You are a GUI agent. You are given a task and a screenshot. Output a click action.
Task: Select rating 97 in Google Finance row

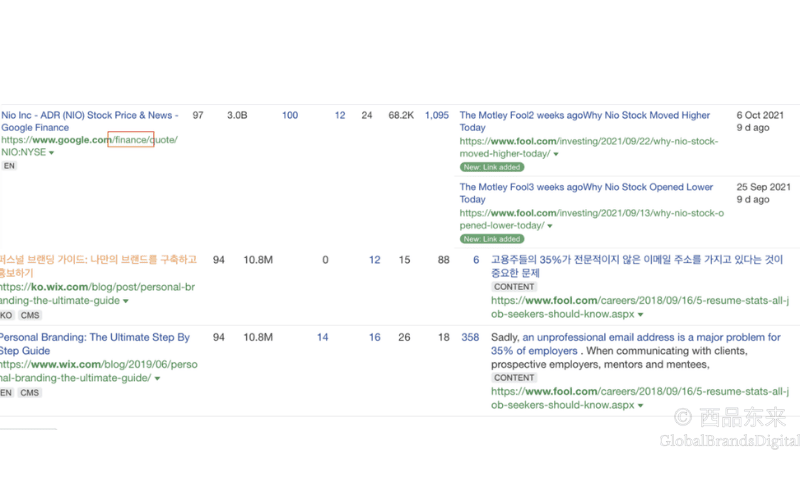pyautogui.click(x=198, y=116)
